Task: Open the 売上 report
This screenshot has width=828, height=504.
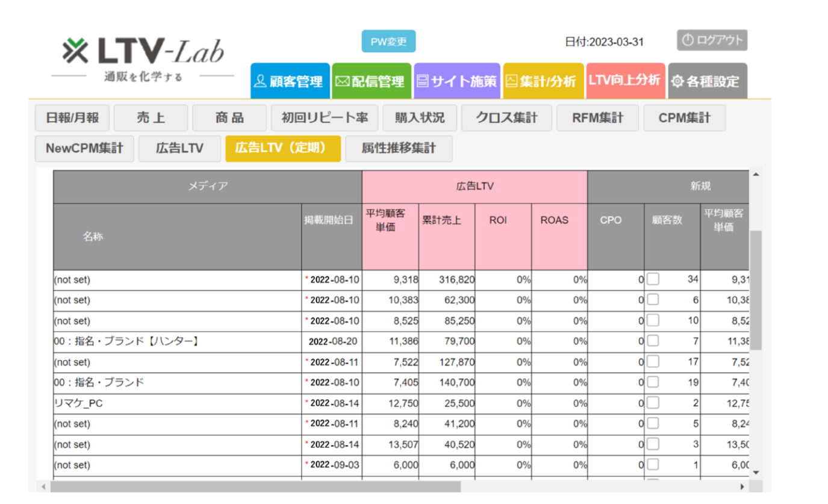Action: tap(151, 118)
